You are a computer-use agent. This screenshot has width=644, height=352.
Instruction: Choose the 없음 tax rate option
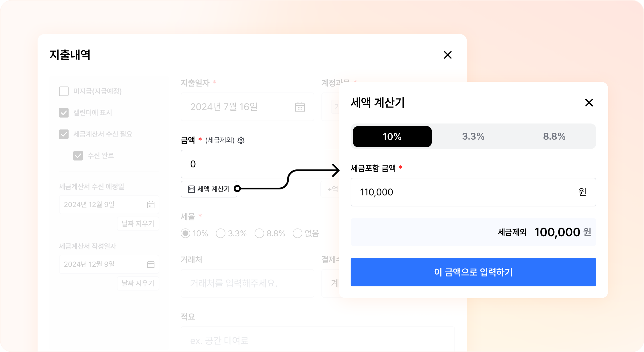point(298,233)
